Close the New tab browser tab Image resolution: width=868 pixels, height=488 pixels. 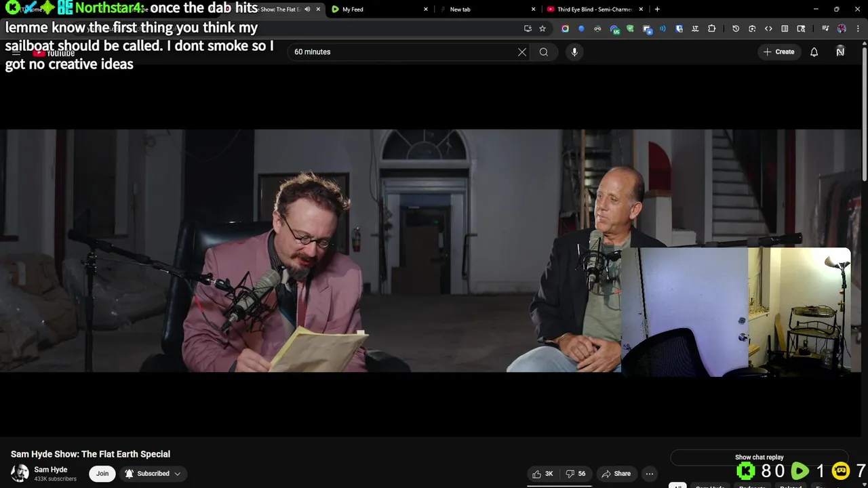[x=533, y=9]
